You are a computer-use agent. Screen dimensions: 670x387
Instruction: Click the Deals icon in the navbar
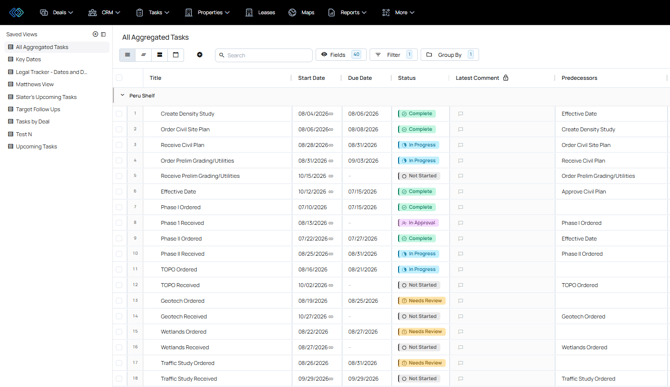[x=44, y=12]
